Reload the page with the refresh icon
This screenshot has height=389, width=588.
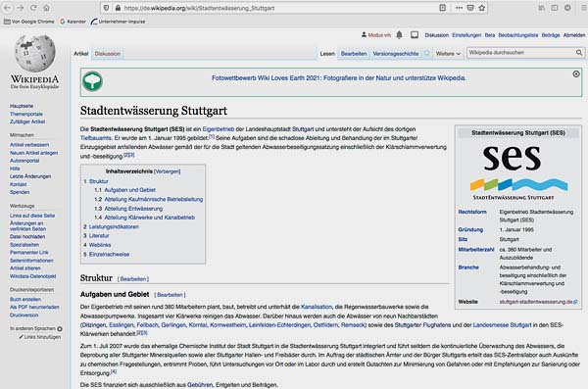[33, 8]
